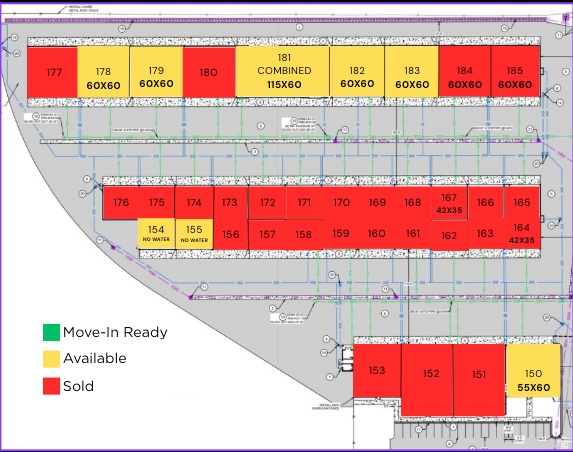The image size is (573, 452).
Task: Click unit 157 block
Action: [x=267, y=235]
